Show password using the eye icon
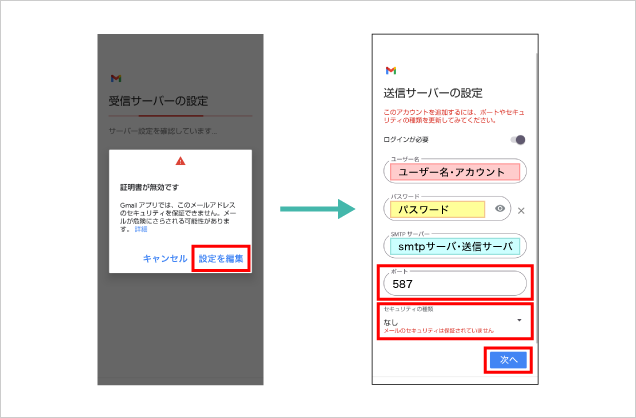 (500, 209)
